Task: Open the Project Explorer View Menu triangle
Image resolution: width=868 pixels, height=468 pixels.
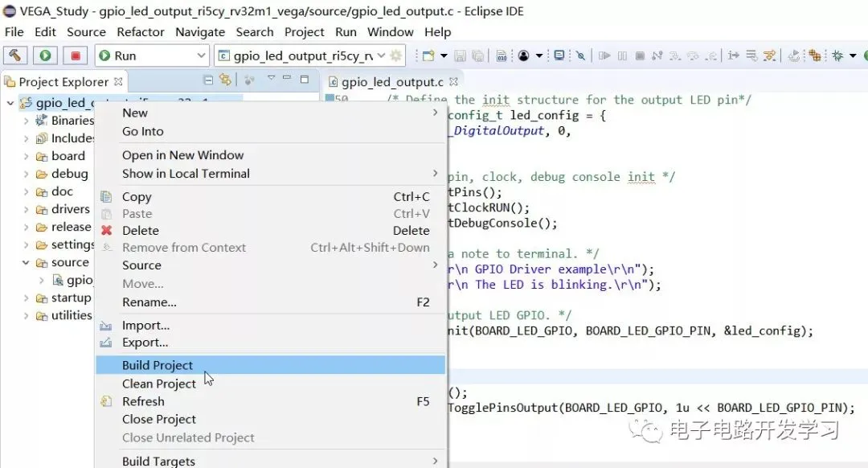Action: [272, 79]
